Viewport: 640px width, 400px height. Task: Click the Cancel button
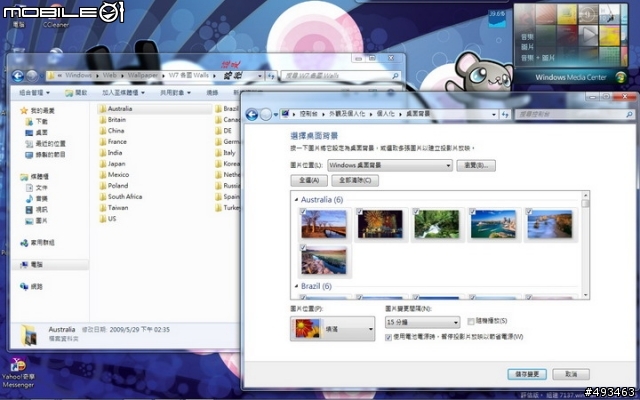click(x=571, y=374)
